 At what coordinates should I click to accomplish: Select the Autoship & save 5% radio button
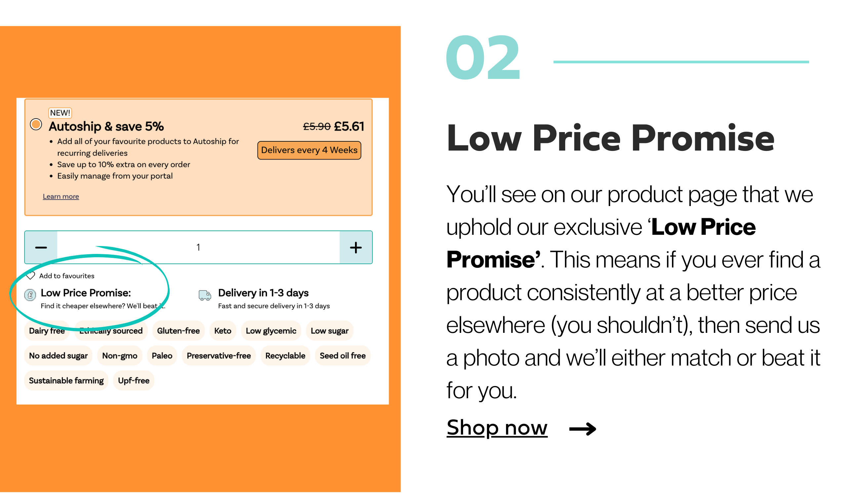[x=36, y=124]
